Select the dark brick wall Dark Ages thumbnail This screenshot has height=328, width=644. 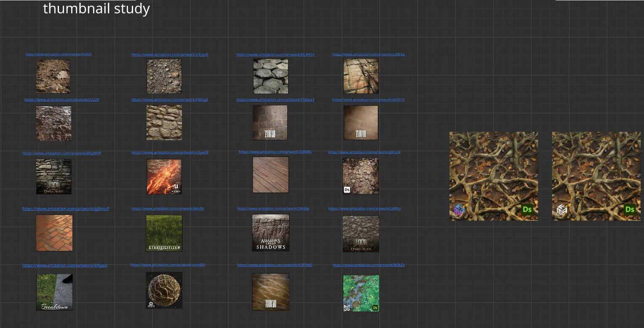53,177
